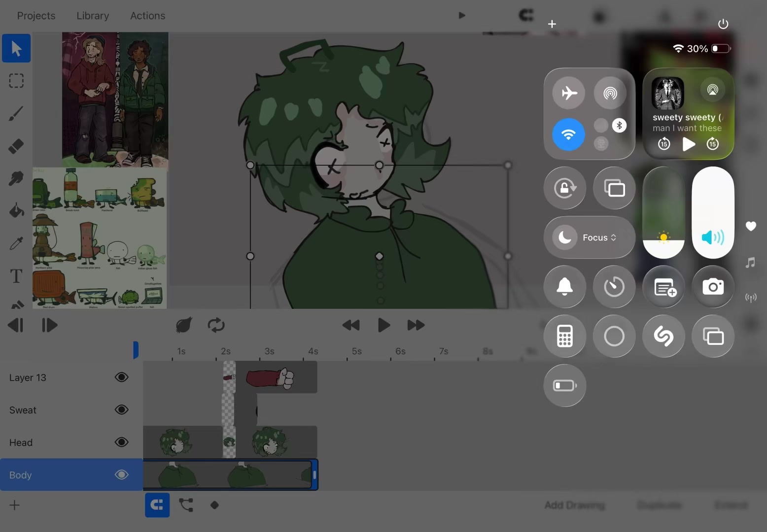Click the Body layer timeline clip
Image resolution: width=767 pixels, height=532 pixels.
tap(230, 474)
